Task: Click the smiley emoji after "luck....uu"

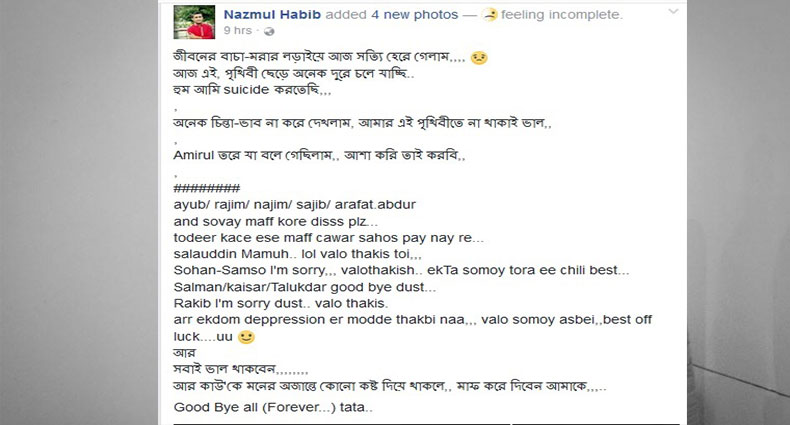Action: [x=247, y=337]
